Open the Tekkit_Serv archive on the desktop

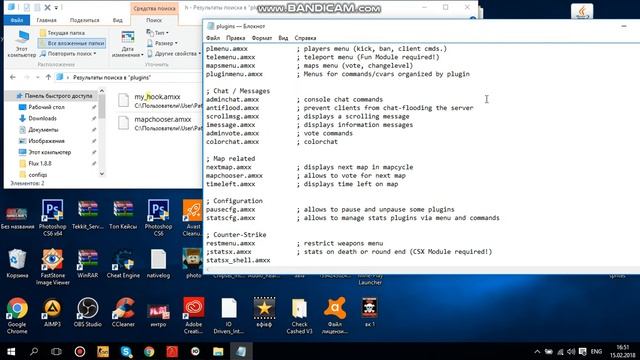coord(87,214)
